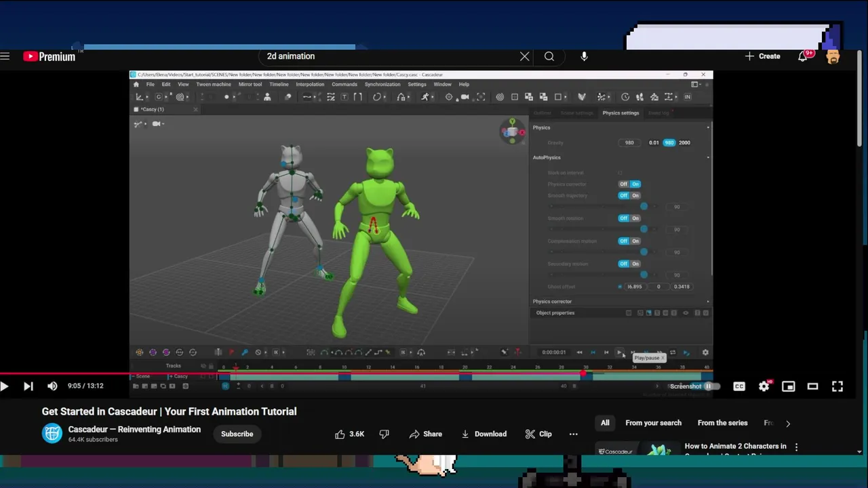This screenshot has height=488, width=868.
Task: Open Cascadeur timeline settings gear
Action: pyautogui.click(x=705, y=352)
